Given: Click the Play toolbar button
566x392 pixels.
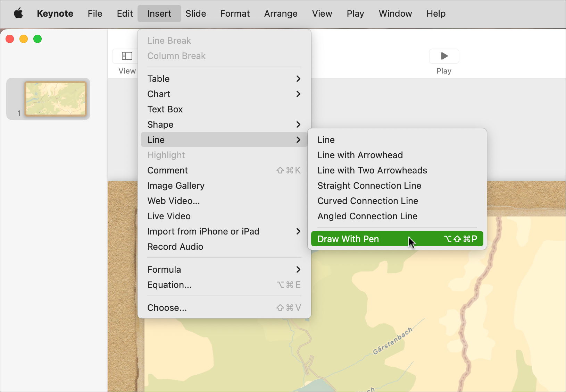Looking at the screenshot, I should coord(444,56).
